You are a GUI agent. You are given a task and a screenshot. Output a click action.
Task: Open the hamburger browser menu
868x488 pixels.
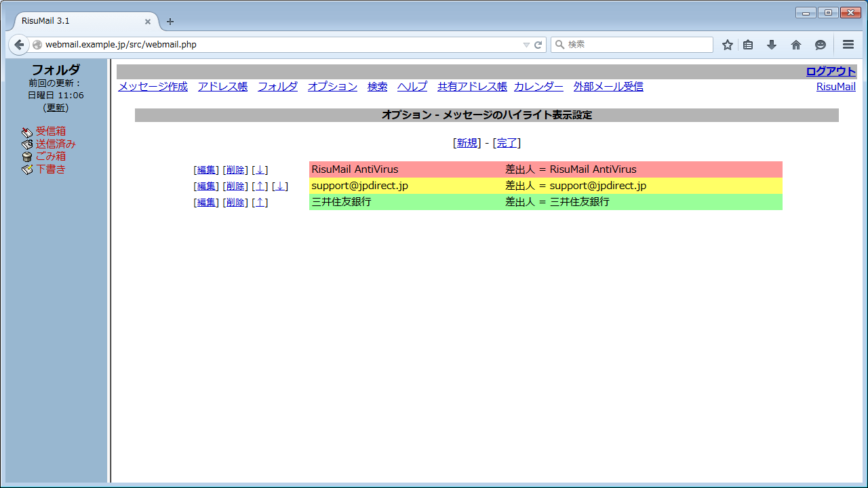pyautogui.click(x=848, y=45)
